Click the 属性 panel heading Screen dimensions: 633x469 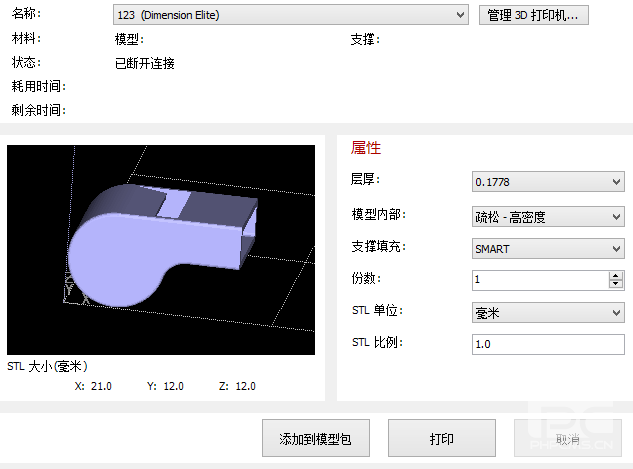point(366,148)
